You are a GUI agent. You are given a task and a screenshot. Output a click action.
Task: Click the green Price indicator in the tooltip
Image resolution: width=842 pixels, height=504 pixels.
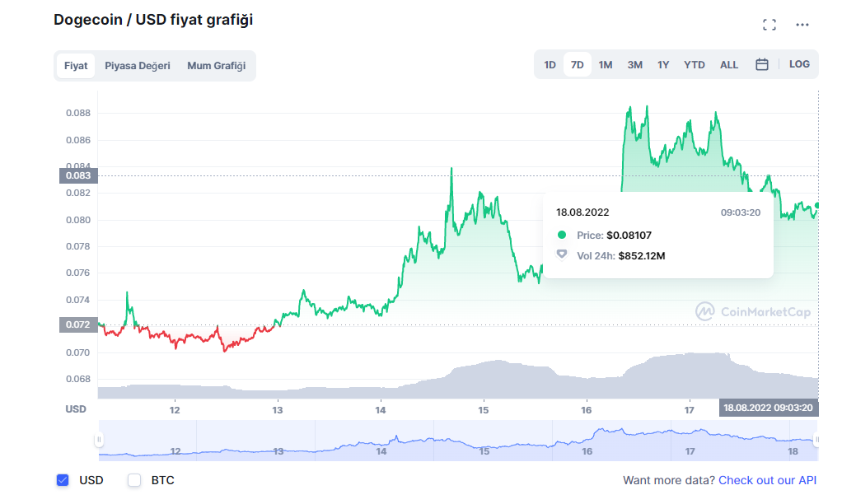click(x=561, y=235)
